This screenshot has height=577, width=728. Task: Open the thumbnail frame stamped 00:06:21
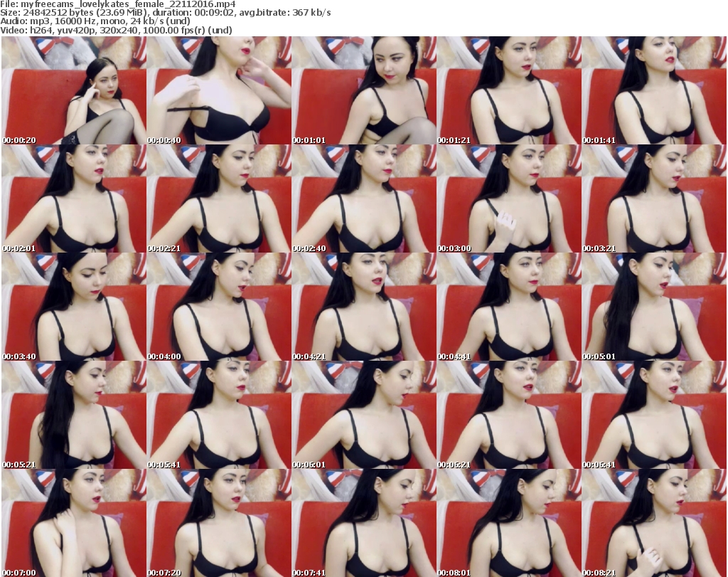(x=509, y=415)
